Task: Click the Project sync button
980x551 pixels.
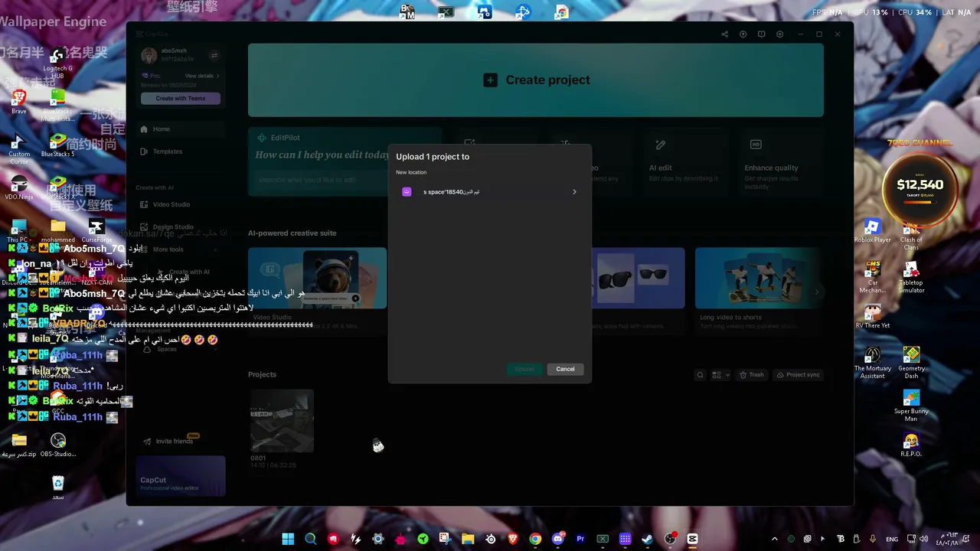Action: tap(799, 375)
